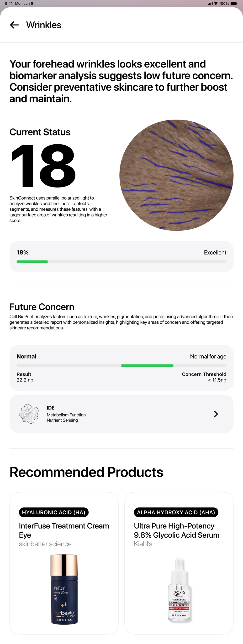Select the Hyaluronic Acid (HA) tag
This screenshot has width=243, height=644.
coord(53,512)
